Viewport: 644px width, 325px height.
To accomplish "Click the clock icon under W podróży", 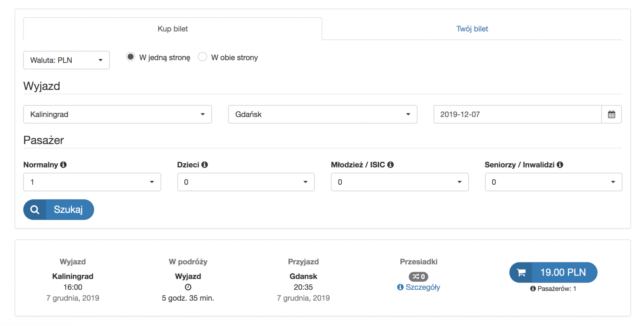I will click(x=188, y=287).
